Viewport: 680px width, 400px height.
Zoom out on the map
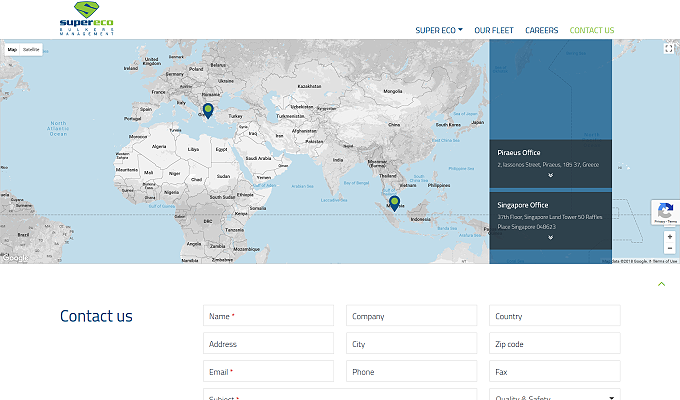point(670,248)
